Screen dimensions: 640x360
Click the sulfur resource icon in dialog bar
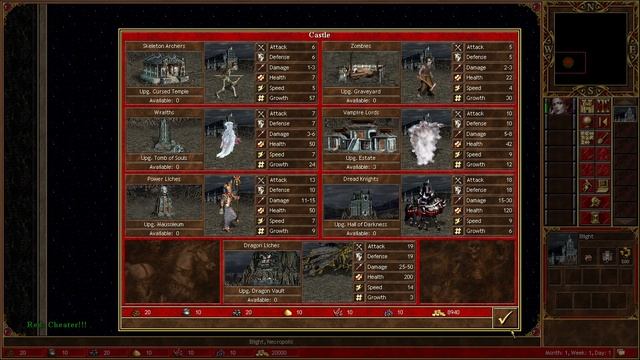coord(288,313)
